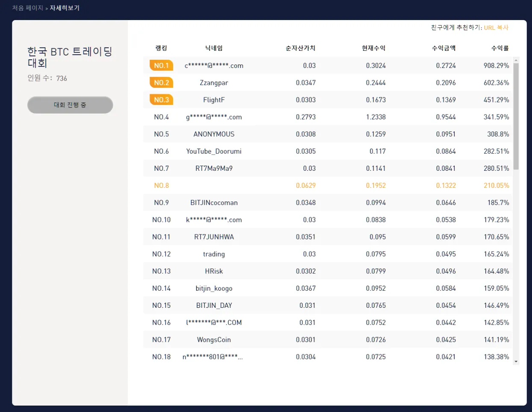The width and height of the screenshot is (532, 412).
Task: Select the WongsCoin nickname
Action: click(214, 339)
